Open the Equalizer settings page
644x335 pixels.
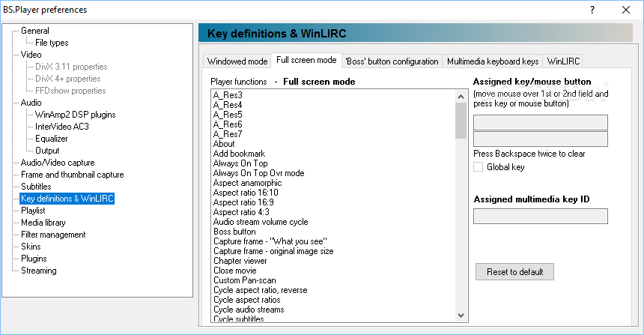click(52, 139)
